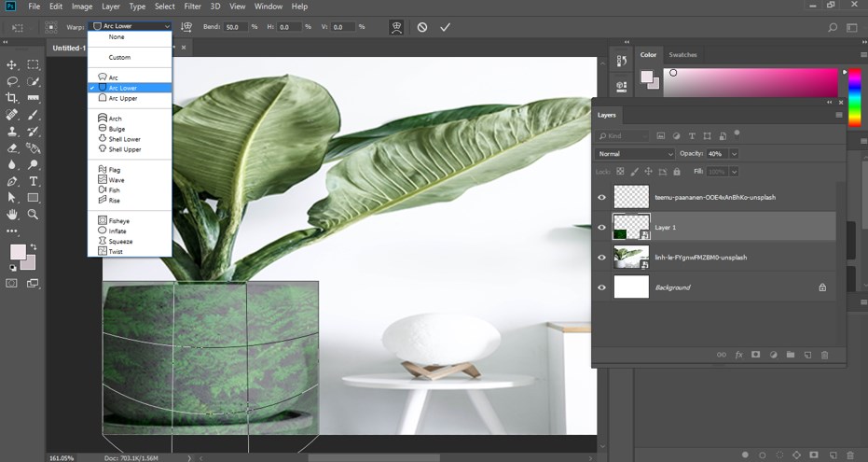868x462 pixels.
Task: Click inside the pink color picker field
Action: pos(746,82)
